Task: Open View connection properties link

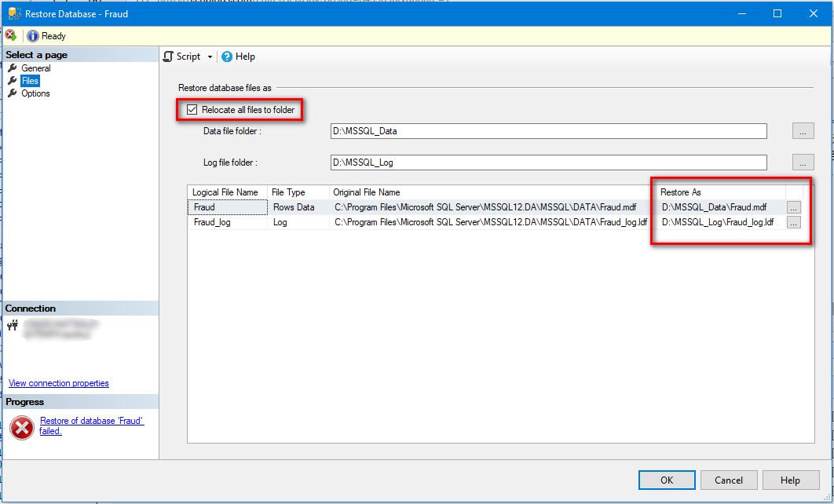Action: [59, 383]
